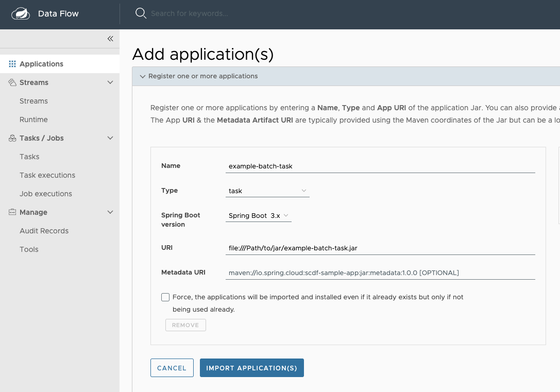Click the Data Flow cloud logo icon
This screenshot has width=560, height=392.
tap(21, 14)
